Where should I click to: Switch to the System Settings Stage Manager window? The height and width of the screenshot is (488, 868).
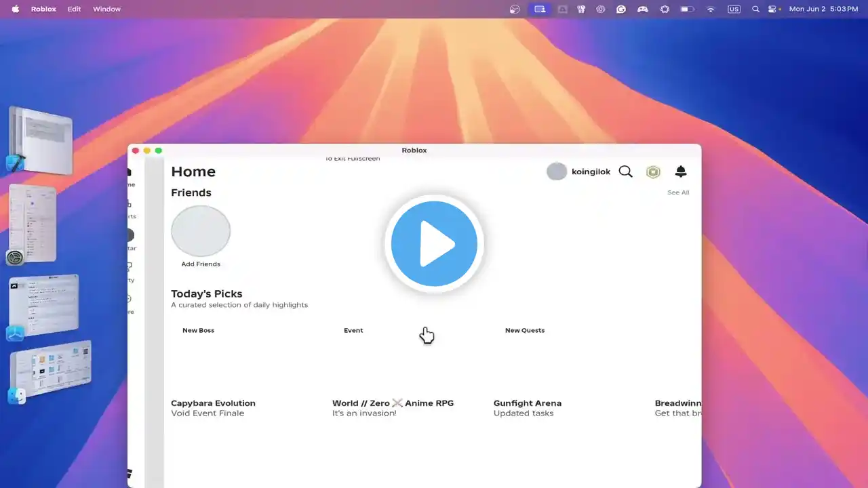[x=32, y=224]
